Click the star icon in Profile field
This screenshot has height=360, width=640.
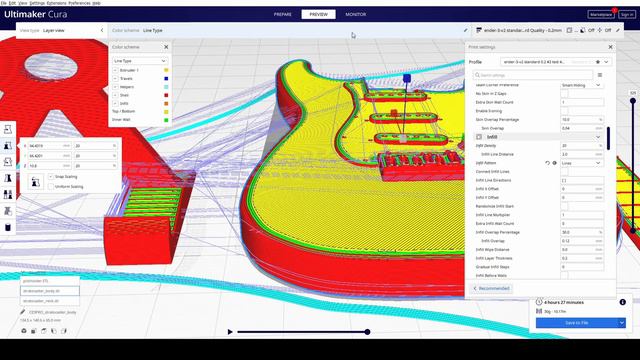point(598,62)
